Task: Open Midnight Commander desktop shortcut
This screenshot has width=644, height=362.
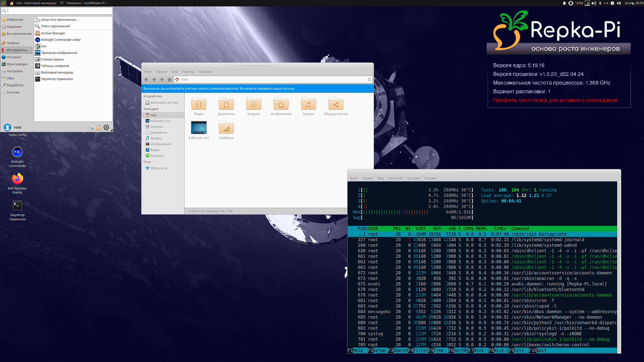Action: point(17,153)
